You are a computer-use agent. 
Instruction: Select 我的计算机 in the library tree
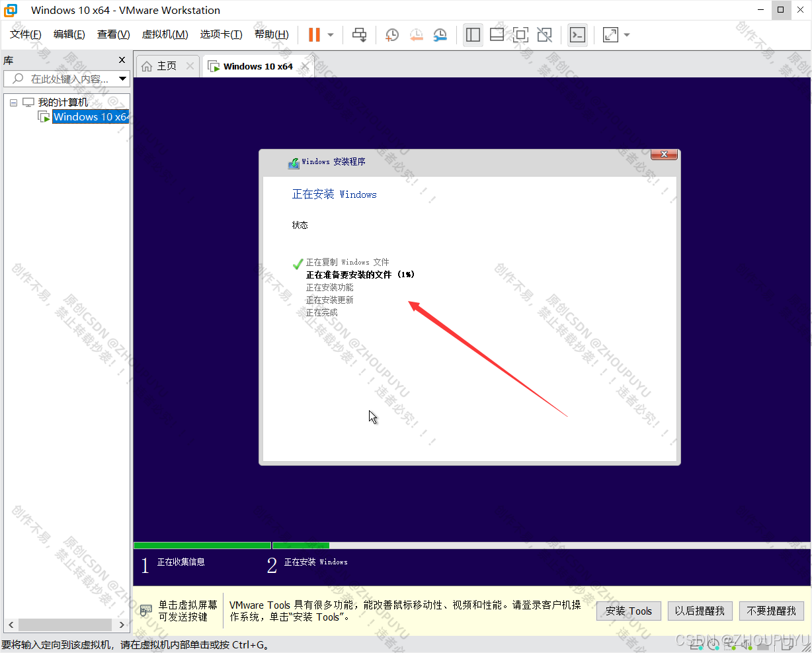(x=63, y=102)
